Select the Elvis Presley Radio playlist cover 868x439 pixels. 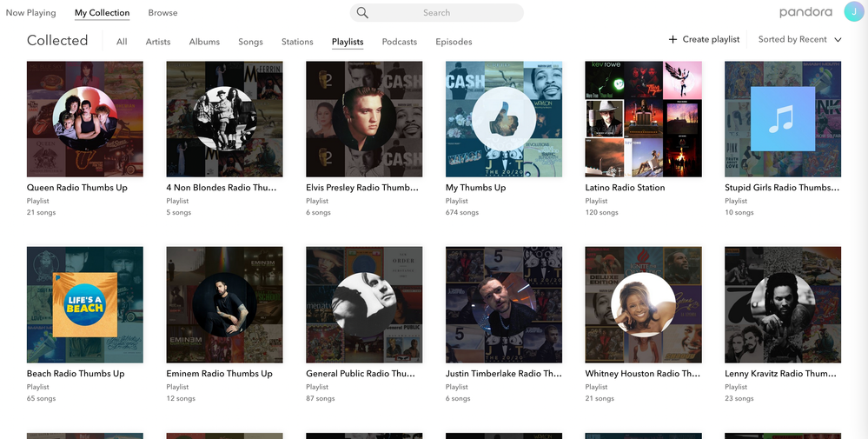coord(364,119)
